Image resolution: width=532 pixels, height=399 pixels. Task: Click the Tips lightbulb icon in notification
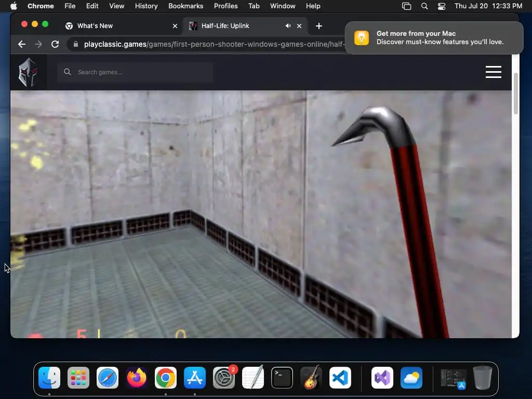[x=362, y=37]
